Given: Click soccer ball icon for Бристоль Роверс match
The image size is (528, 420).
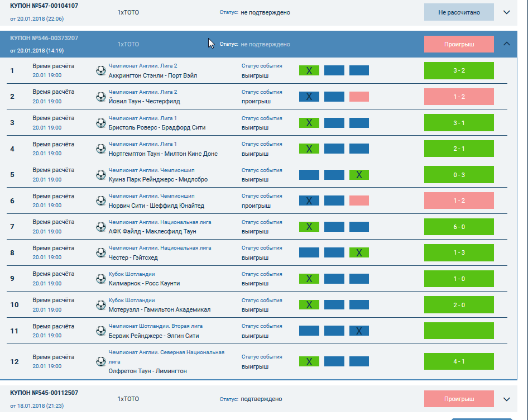Looking at the screenshot, I should click(100, 123).
